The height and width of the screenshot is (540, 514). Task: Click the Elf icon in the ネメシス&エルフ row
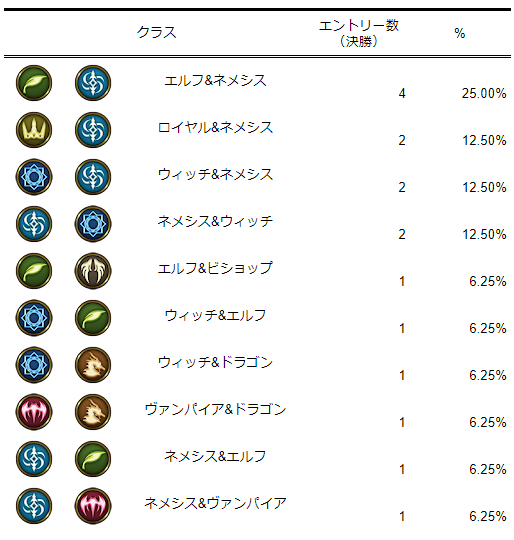[93, 459]
